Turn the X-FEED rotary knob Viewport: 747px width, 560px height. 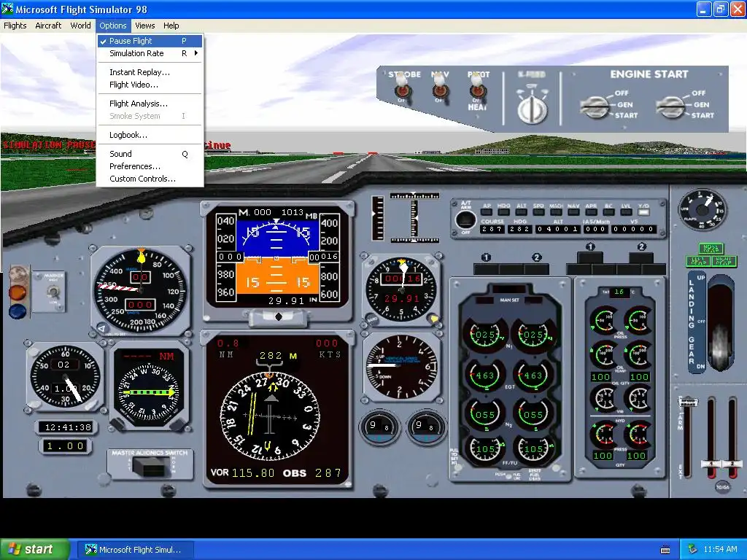pyautogui.click(x=532, y=109)
